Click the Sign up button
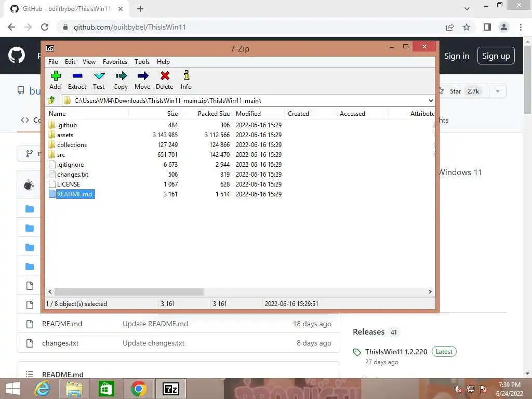This screenshot has height=399, width=532. [496, 56]
